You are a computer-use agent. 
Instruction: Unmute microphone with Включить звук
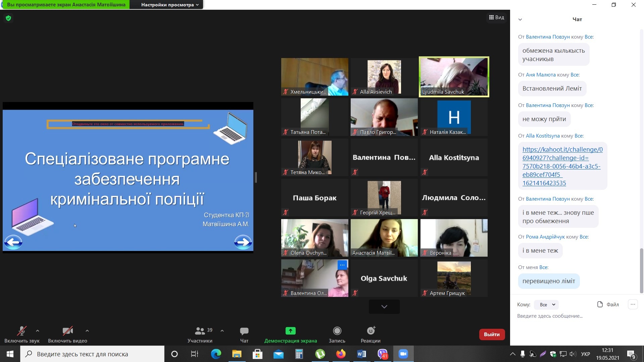pos(22,331)
